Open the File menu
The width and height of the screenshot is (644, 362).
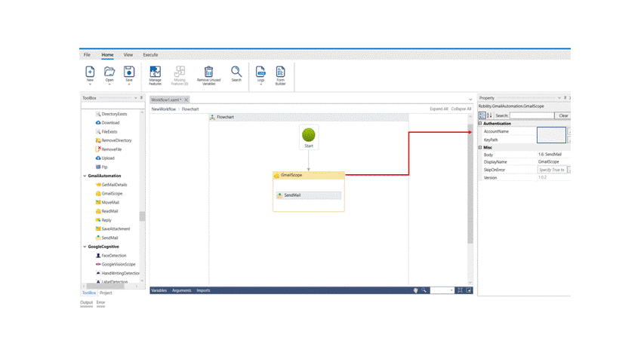click(87, 54)
